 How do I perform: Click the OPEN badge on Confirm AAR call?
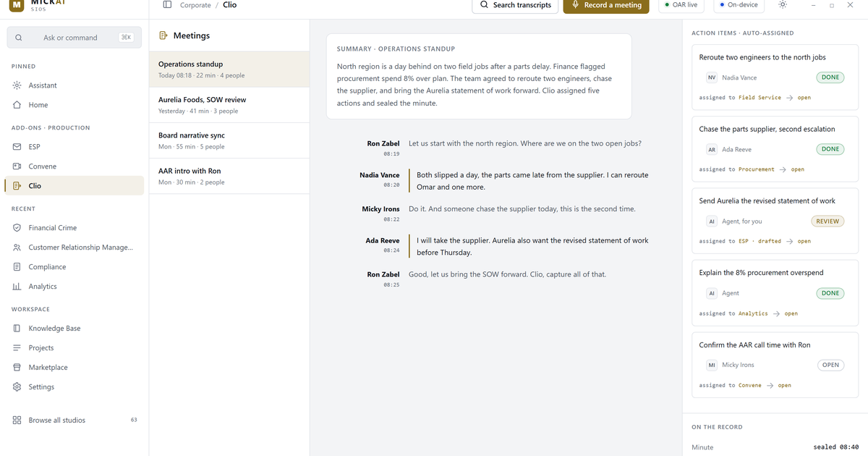830,366
